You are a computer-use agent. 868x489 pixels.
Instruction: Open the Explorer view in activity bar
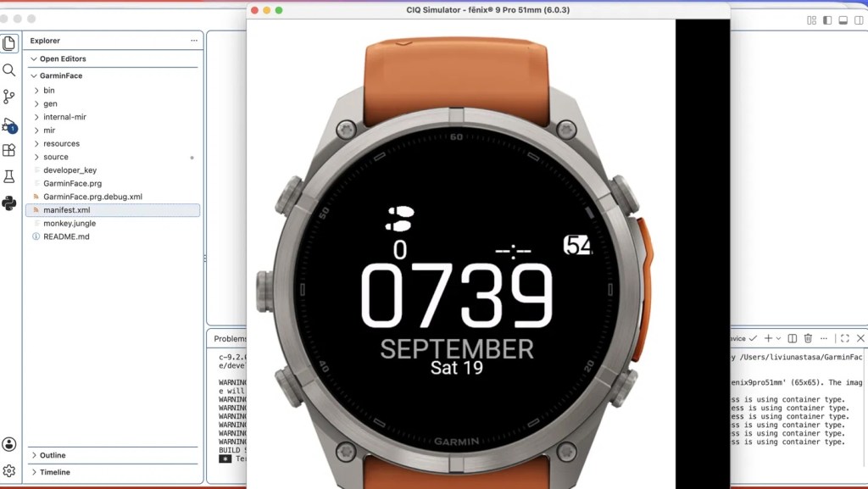click(x=9, y=43)
